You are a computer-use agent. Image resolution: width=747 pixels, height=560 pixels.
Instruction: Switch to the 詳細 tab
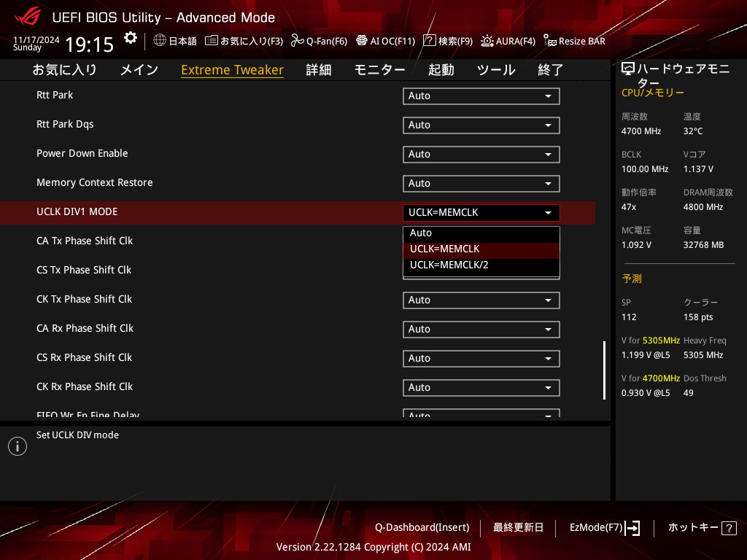pyautogui.click(x=319, y=69)
